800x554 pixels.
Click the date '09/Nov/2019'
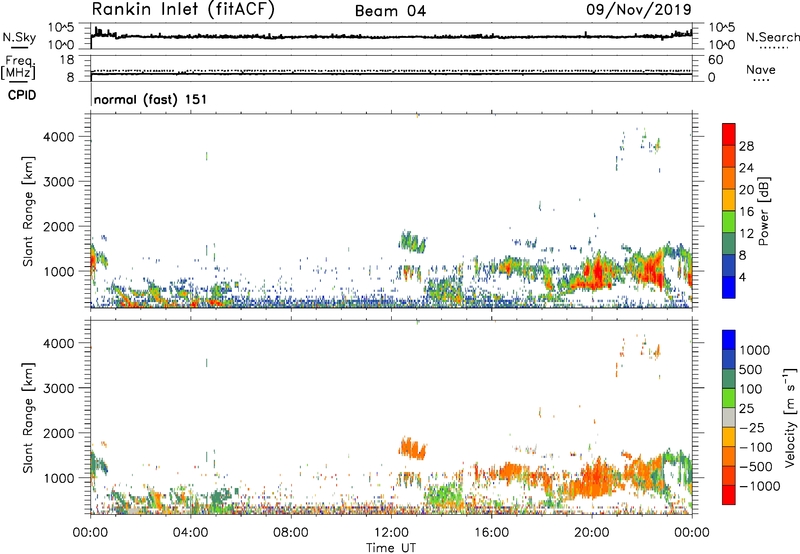pos(639,9)
